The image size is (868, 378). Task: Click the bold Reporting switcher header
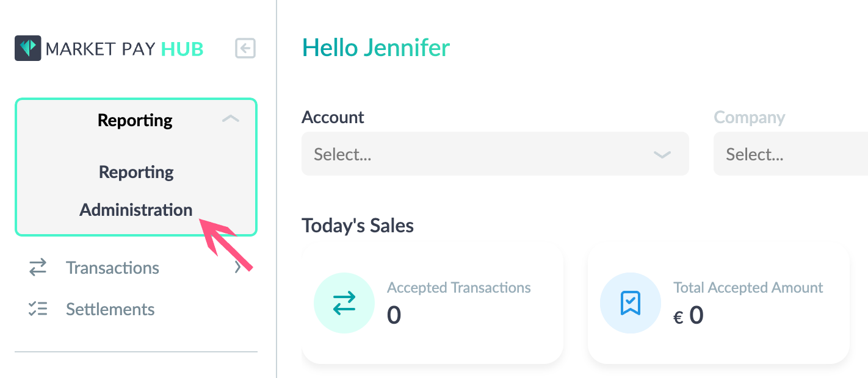[135, 120]
